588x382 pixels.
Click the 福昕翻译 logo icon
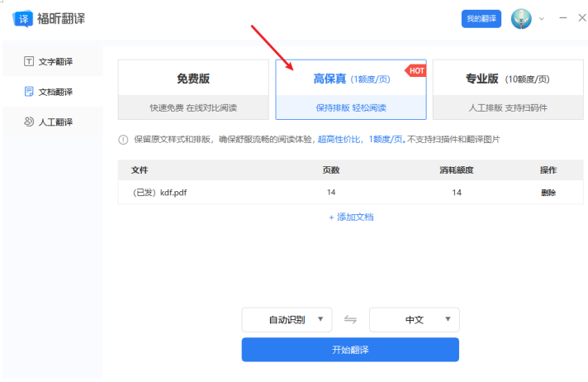[23, 19]
